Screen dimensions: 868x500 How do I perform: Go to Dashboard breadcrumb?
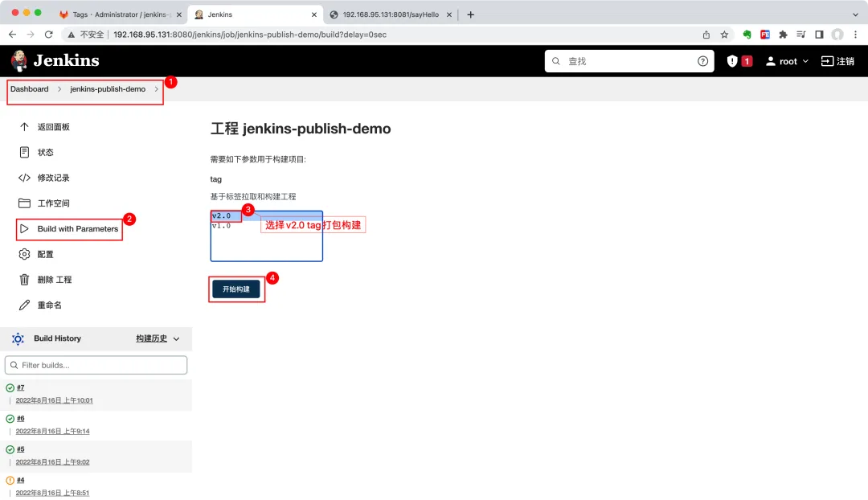point(30,89)
